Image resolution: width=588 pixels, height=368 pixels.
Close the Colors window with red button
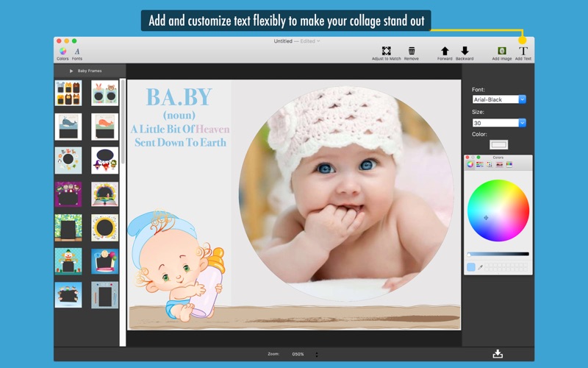[467, 158]
